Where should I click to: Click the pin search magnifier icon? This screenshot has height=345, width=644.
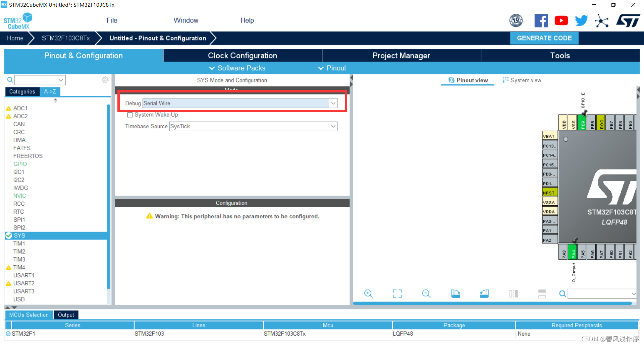tap(562, 294)
